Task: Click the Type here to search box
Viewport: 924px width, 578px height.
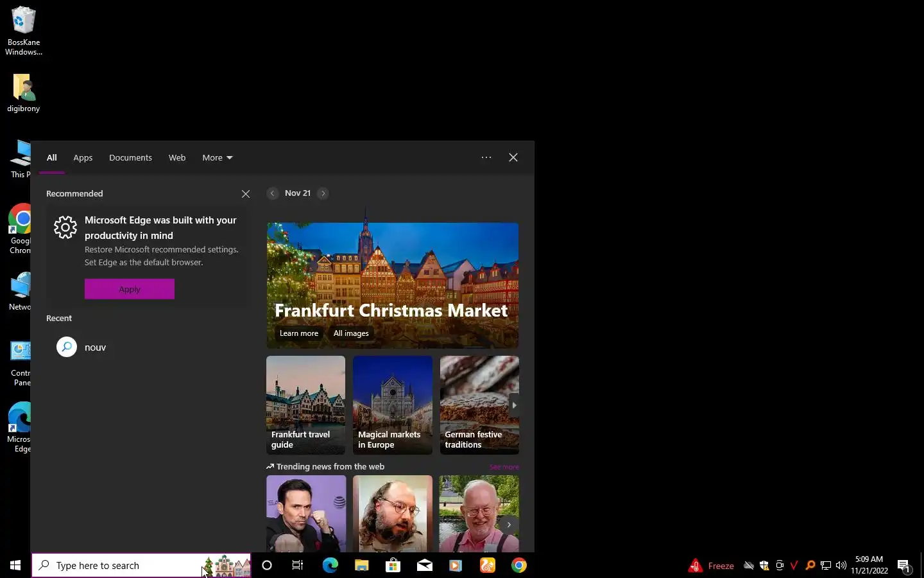Action: coord(141,565)
